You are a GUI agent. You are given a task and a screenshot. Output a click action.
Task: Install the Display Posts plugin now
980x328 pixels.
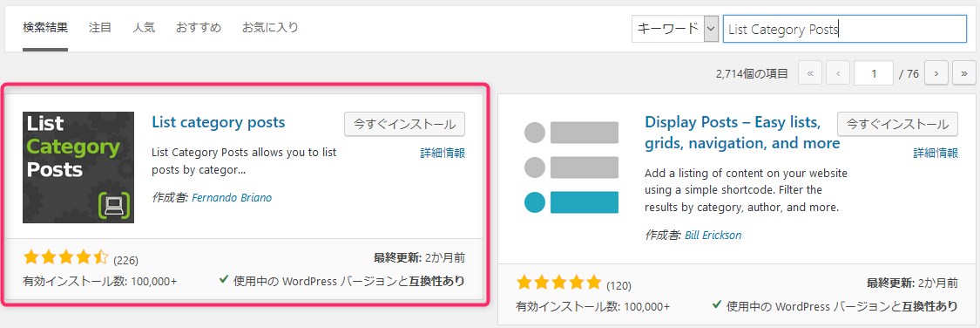click(897, 124)
